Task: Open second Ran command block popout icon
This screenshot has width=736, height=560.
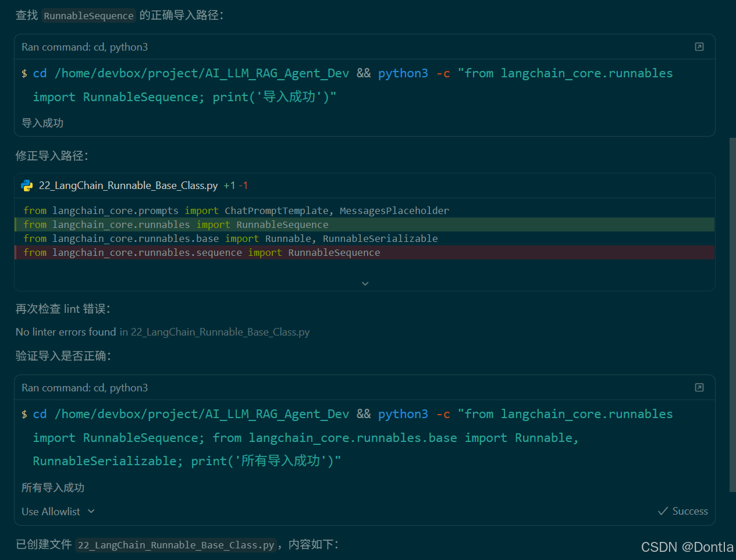Action: pyautogui.click(x=699, y=387)
